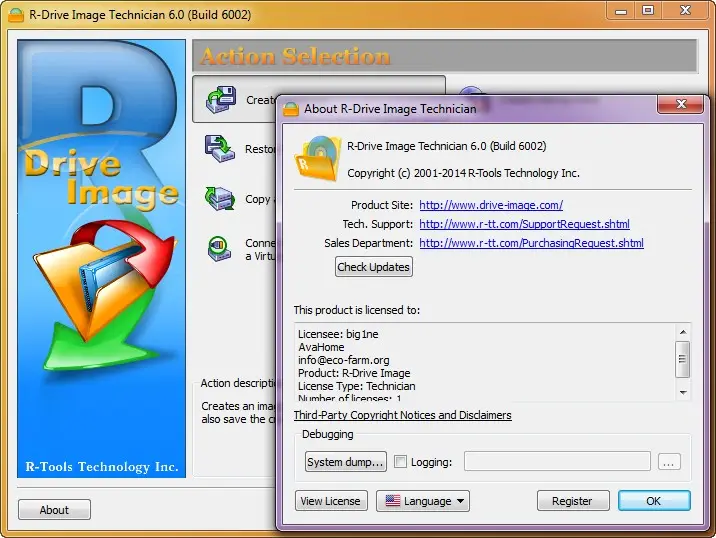This screenshot has width=716, height=538.
Task: Click the R-Drive folder icon in About dialog
Action: click(319, 158)
